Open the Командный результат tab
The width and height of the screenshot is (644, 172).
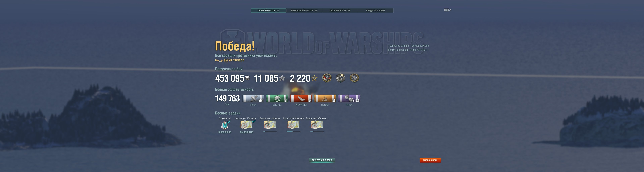point(304,11)
